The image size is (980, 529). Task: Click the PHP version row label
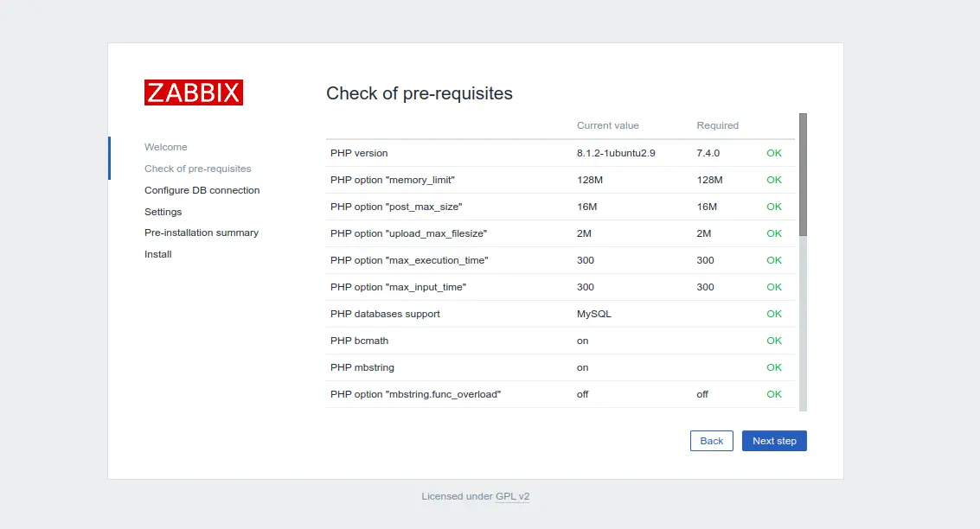click(x=359, y=153)
